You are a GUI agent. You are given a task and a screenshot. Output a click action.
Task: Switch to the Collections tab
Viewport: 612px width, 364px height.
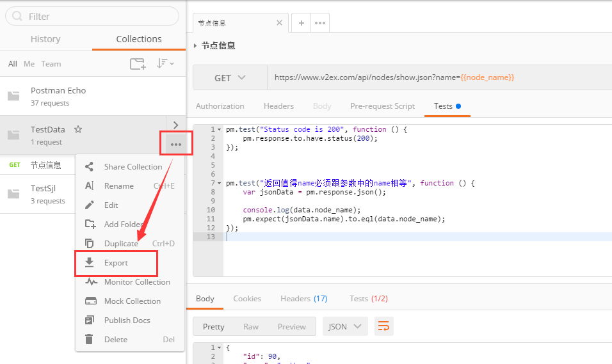(x=138, y=39)
